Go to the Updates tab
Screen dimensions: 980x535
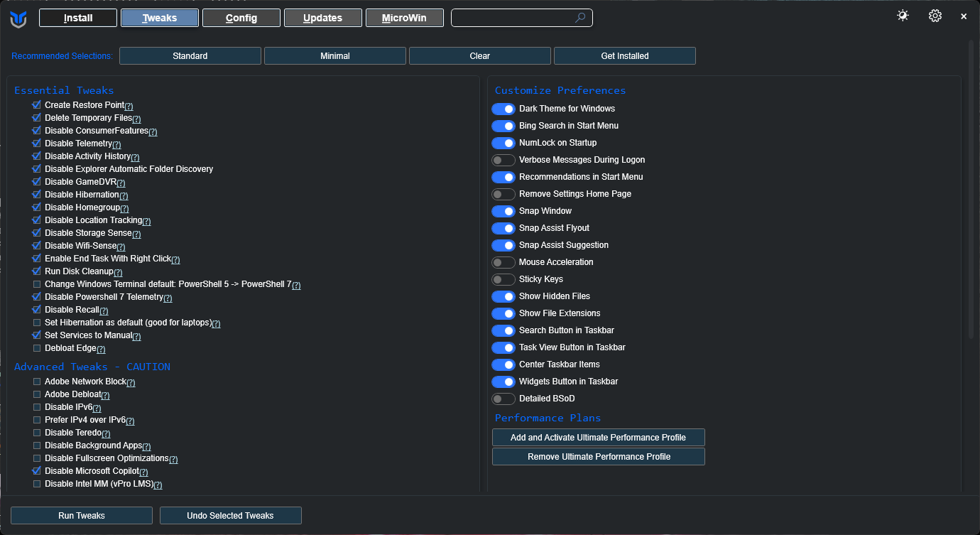[x=323, y=18]
